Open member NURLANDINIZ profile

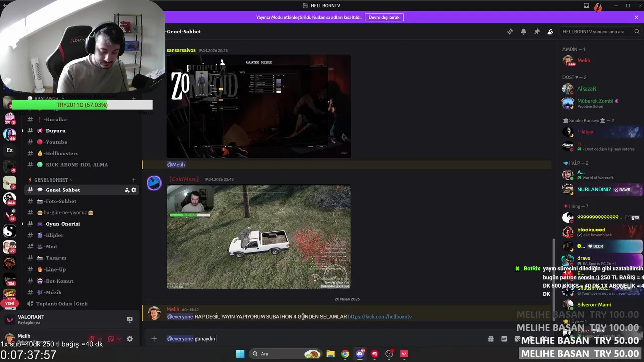[x=601, y=190]
